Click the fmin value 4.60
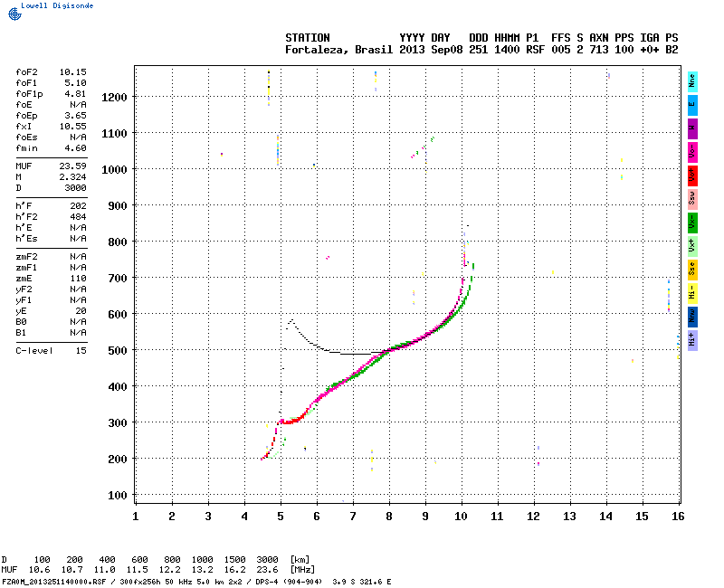The image size is (724, 588). pos(75,148)
